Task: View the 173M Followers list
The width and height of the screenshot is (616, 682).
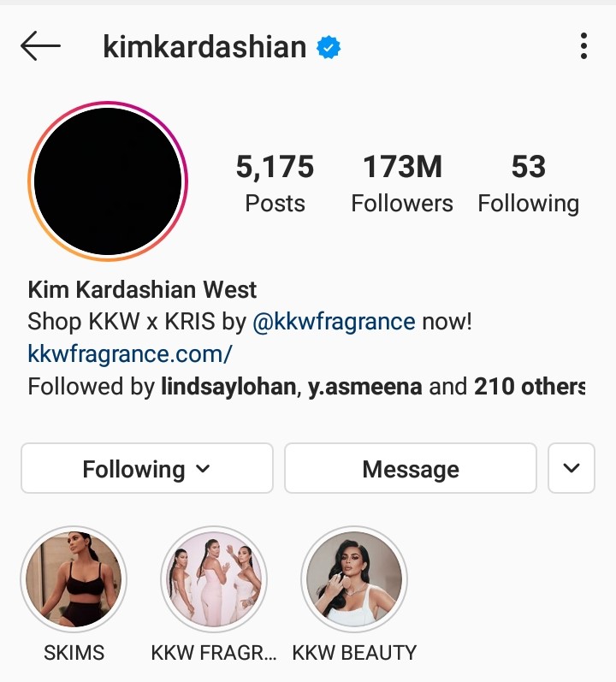Action: tap(402, 183)
